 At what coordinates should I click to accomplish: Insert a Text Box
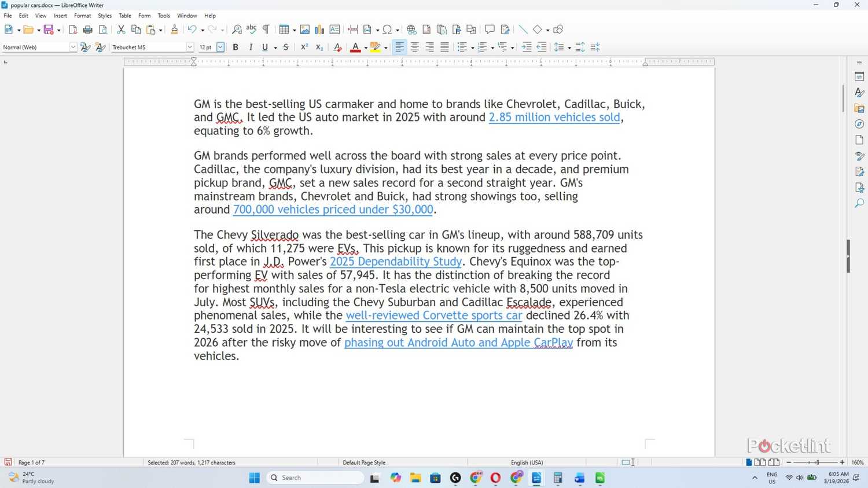tap(334, 29)
